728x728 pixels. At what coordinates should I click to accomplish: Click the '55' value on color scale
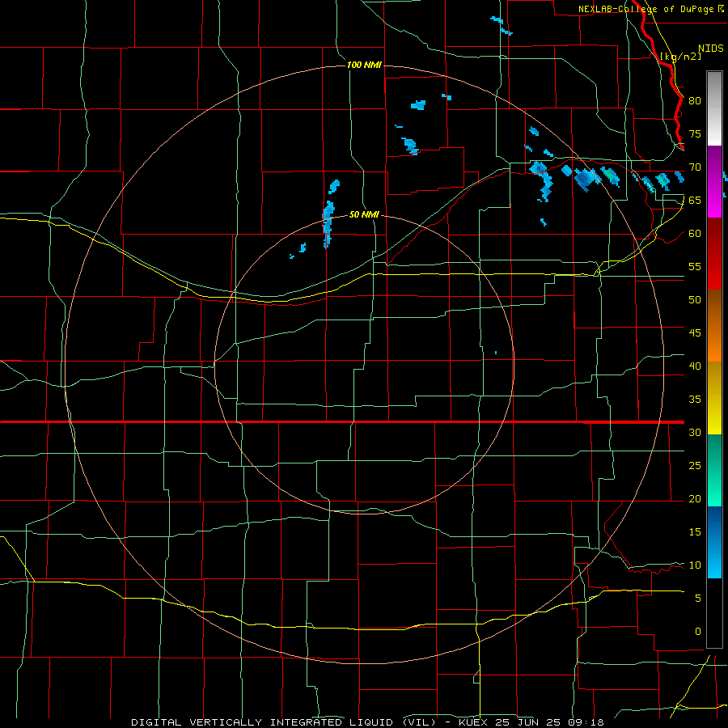click(695, 266)
